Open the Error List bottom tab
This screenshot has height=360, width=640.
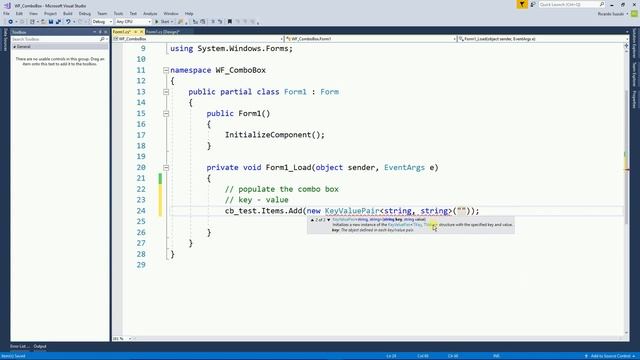(20, 347)
